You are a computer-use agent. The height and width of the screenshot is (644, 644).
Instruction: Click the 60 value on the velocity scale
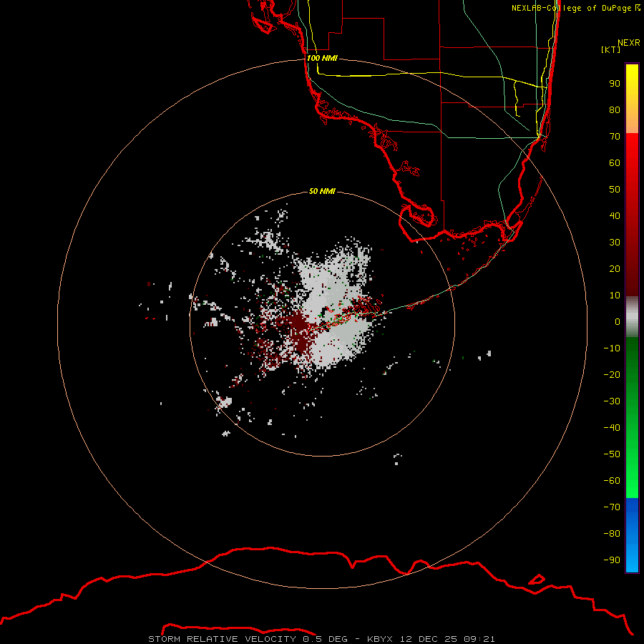pyautogui.click(x=615, y=162)
